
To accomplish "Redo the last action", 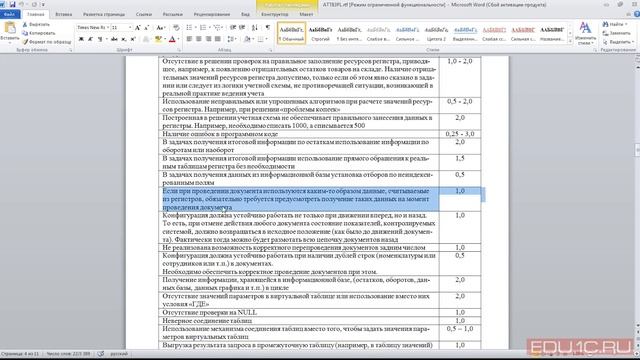I will [34, 4].
